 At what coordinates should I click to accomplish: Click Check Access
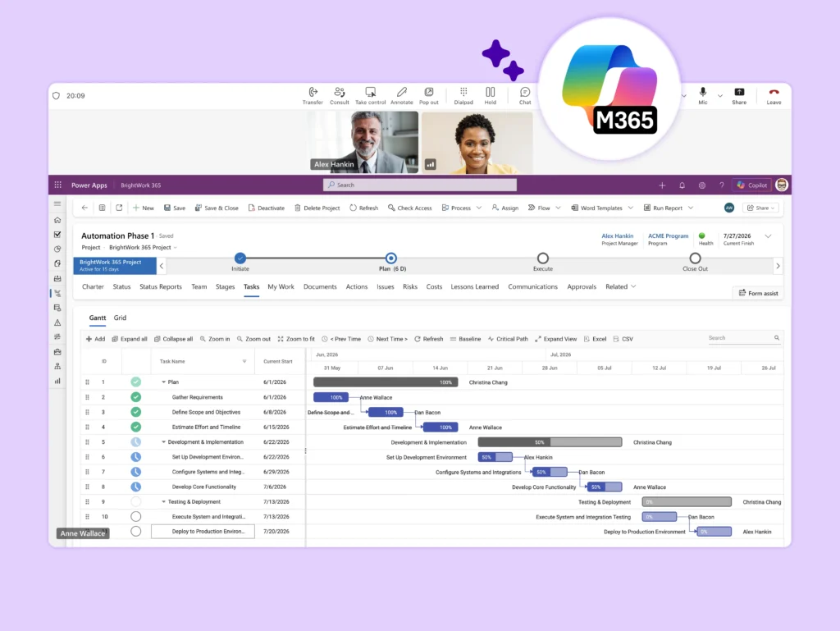(x=410, y=208)
